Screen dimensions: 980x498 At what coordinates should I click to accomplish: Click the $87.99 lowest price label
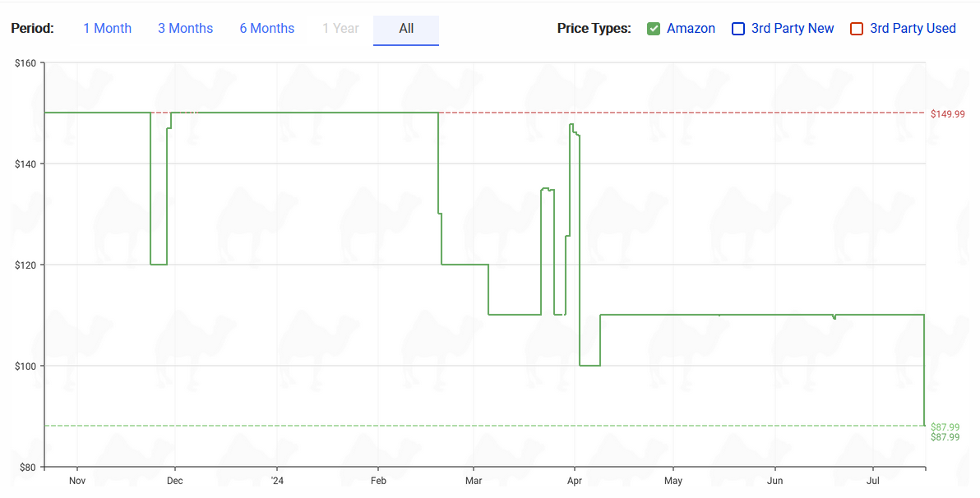[945, 427]
